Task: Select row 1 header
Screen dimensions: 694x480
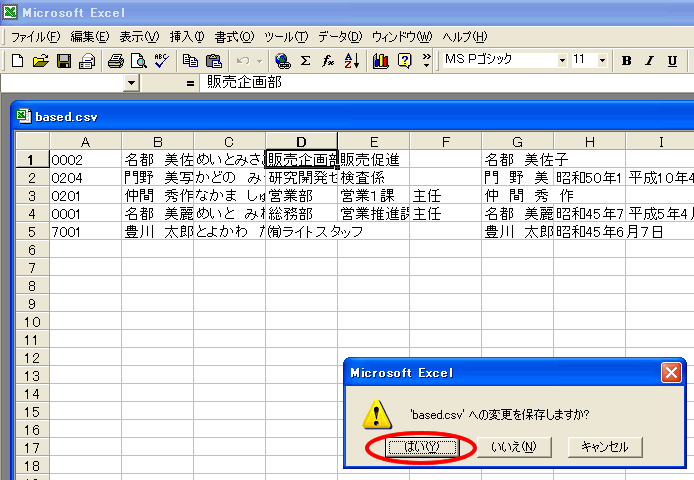Action: (x=32, y=159)
